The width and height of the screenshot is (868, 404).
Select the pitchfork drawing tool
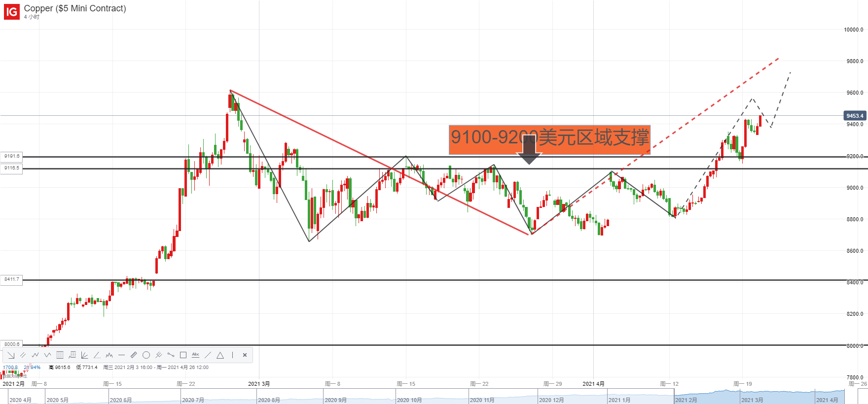pos(158,355)
